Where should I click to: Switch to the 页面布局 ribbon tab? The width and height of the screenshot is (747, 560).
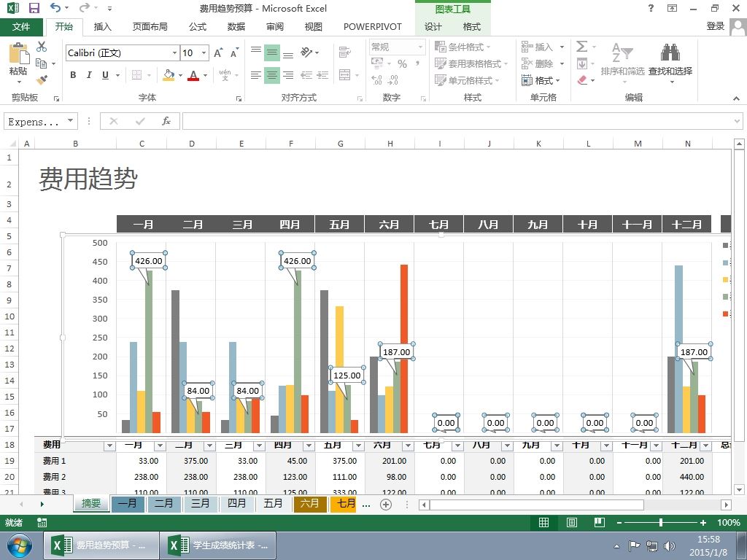pos(150,27)
